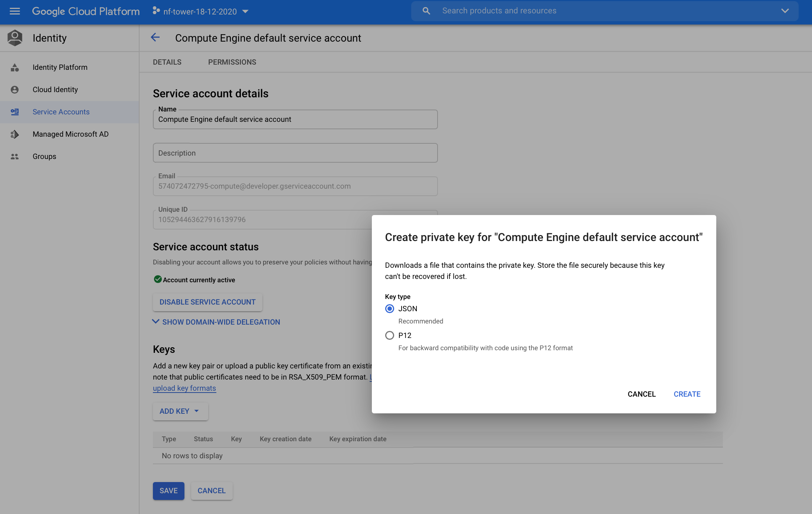
Task: Click the Service Accounts sidebar icon
Action: coord(15,112)
